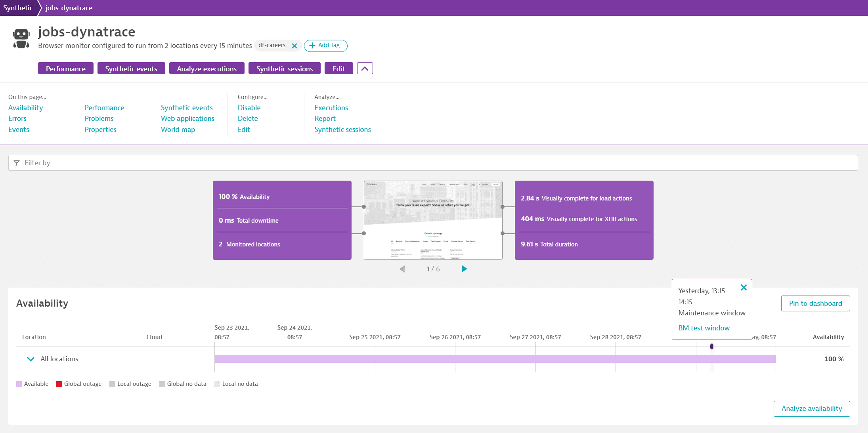The height and width of the screenshot is (433, 868).
Task: Jump to Web applications link
Action: (187, 118)
